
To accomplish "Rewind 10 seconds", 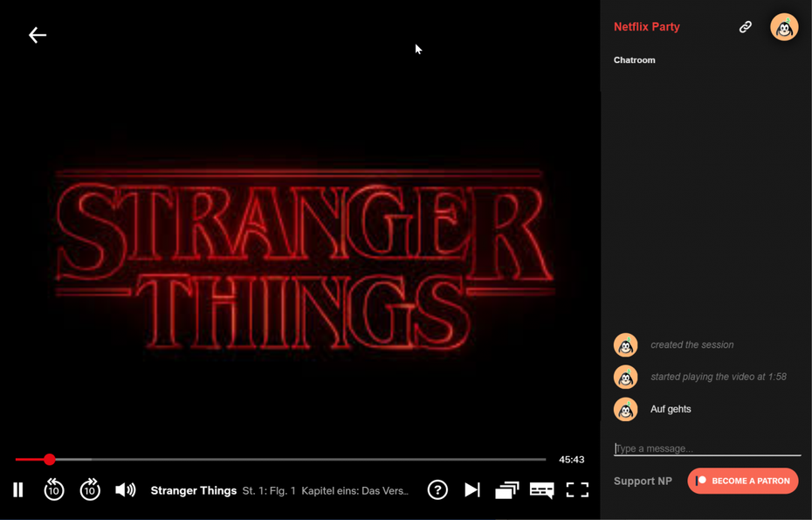I will tap(54, 489).
